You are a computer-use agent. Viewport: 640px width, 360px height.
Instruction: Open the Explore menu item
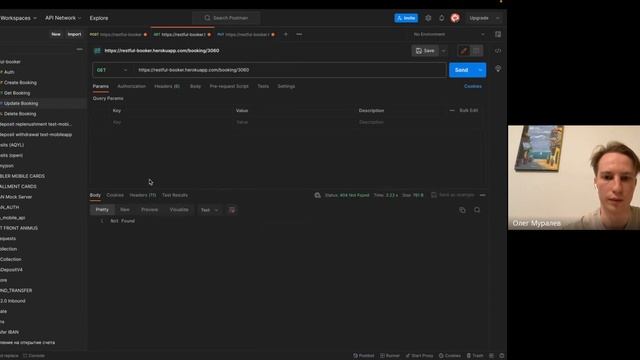(99, 18)
